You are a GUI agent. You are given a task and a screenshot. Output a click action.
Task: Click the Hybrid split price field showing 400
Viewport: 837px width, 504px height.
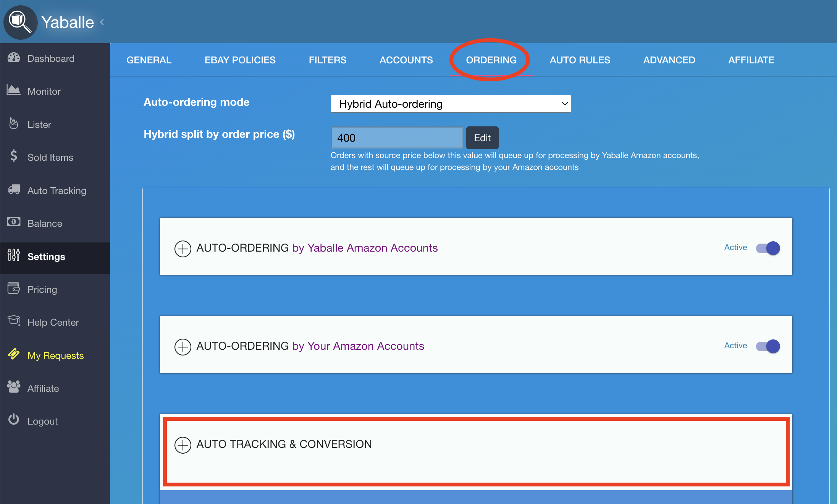pos(397,138)
